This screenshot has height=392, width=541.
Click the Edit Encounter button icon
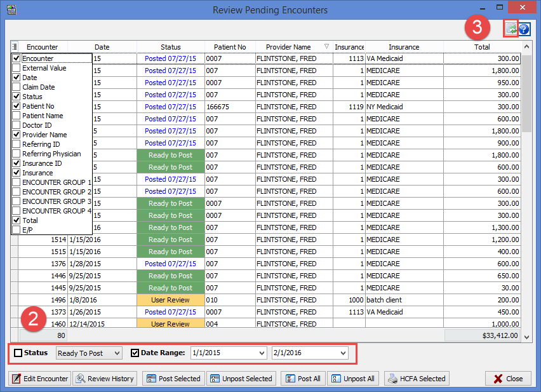click(16, 378)
